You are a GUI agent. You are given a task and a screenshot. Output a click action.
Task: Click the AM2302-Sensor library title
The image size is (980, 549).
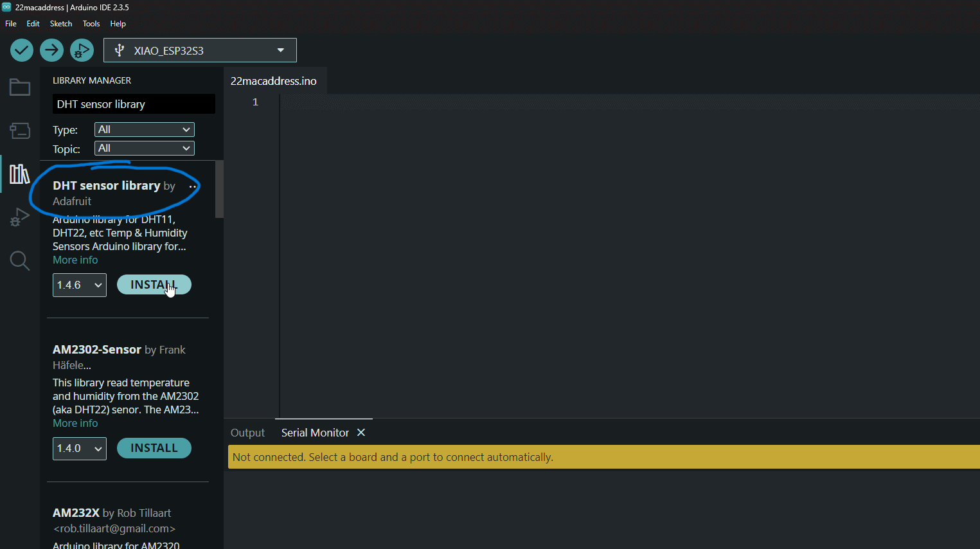pos(97,349)
